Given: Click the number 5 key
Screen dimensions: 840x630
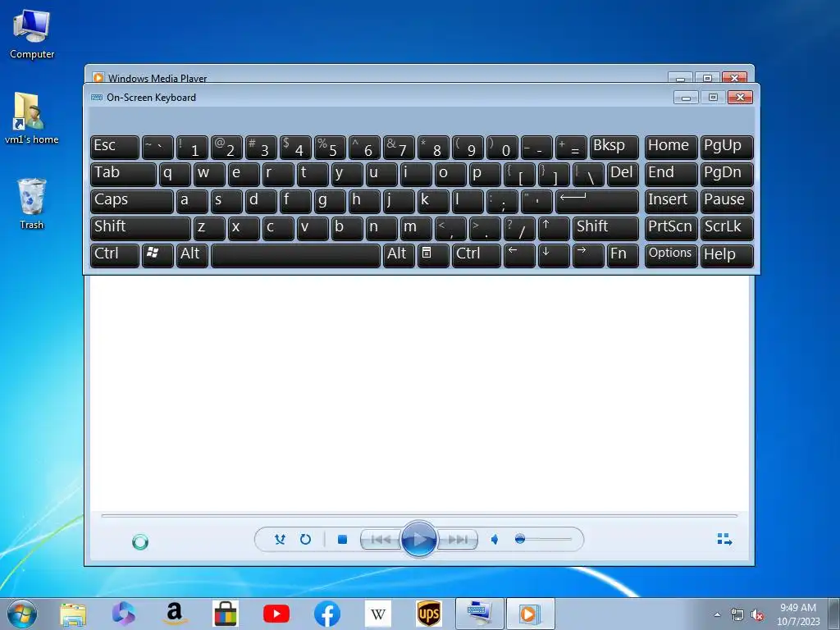Looking at the screenshot, I should pos(330,148).
